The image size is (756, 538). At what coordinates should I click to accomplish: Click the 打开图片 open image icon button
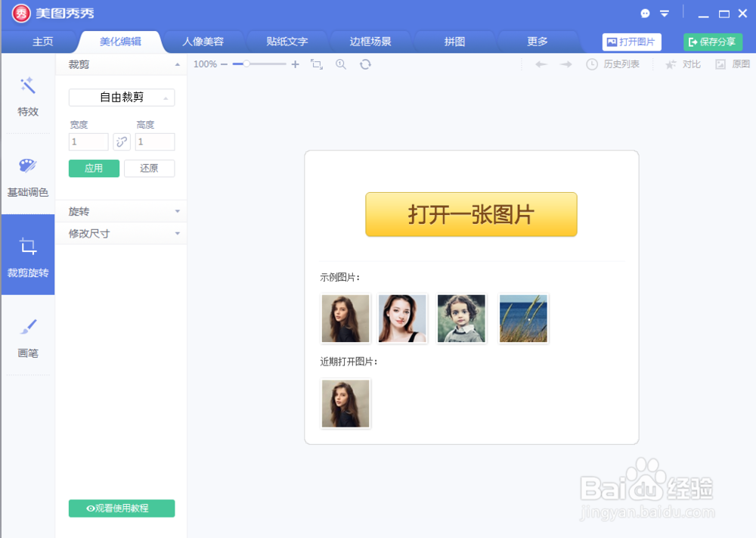coord(631,42)
